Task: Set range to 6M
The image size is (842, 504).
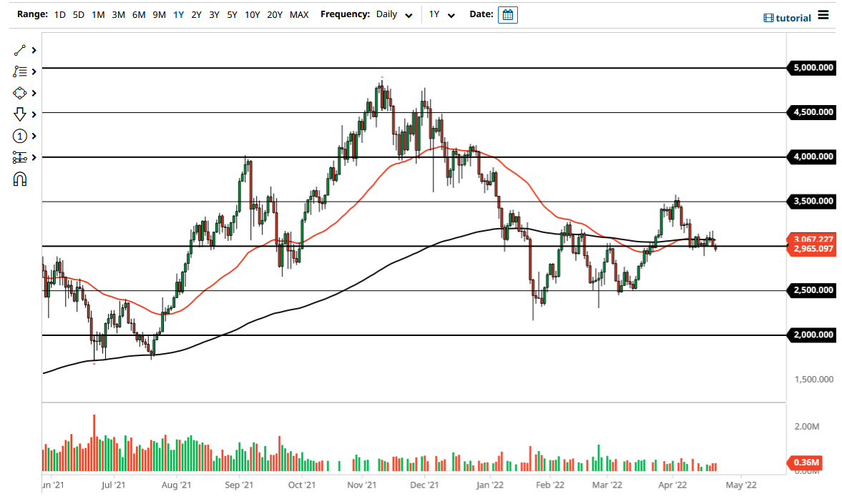Action: coord(139,15)
